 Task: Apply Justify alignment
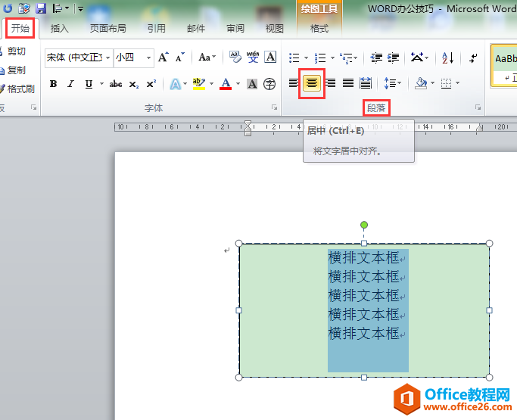click(348, 83)
